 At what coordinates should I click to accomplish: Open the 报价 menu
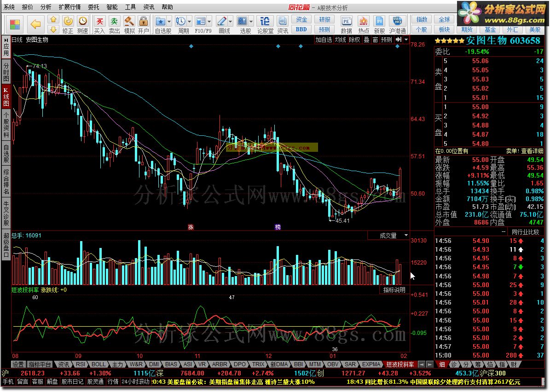coord(27,7)
